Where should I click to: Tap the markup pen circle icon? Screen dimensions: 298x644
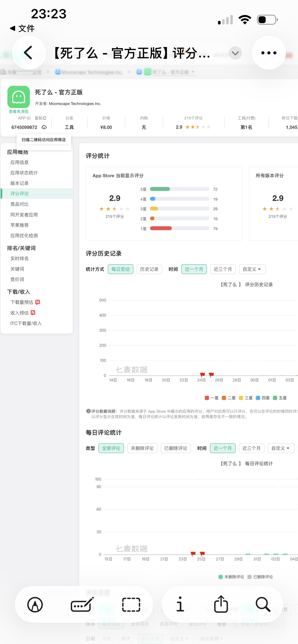coord(35,605)
